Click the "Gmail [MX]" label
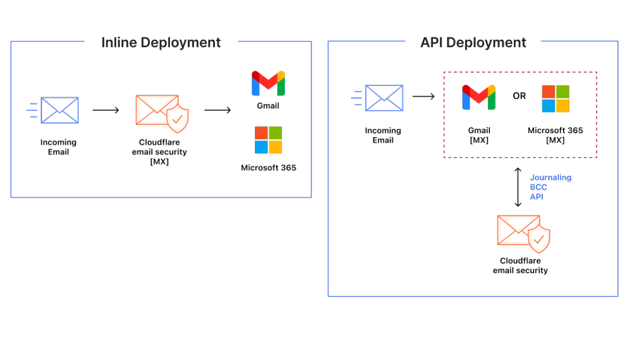Screen dimensions: 624x364 pos(479,135)
